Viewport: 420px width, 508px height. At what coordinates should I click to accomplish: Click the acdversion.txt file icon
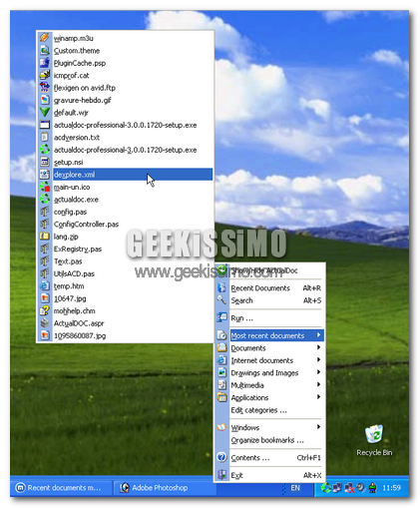click(45, 137)
